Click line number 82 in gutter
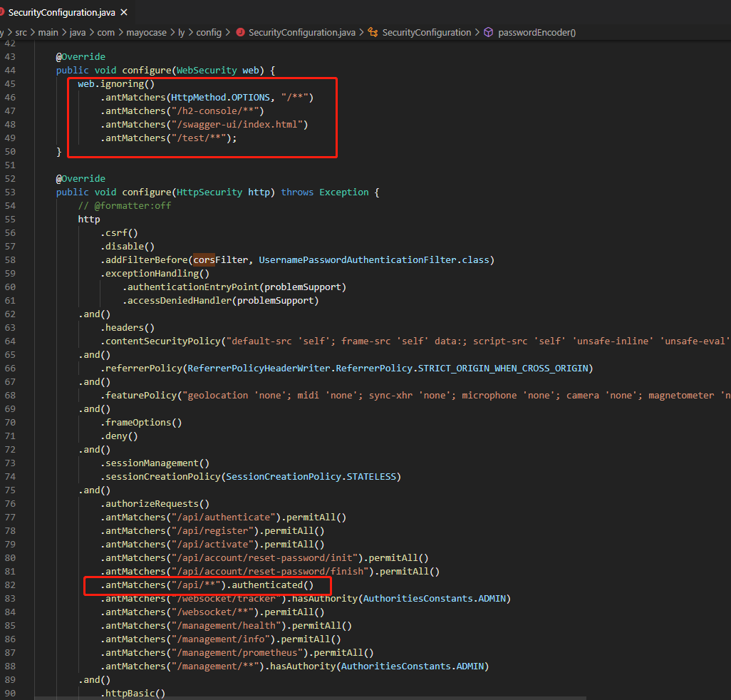Image resolution: width=731 pixels, height=700 pixels. [10, 585]
